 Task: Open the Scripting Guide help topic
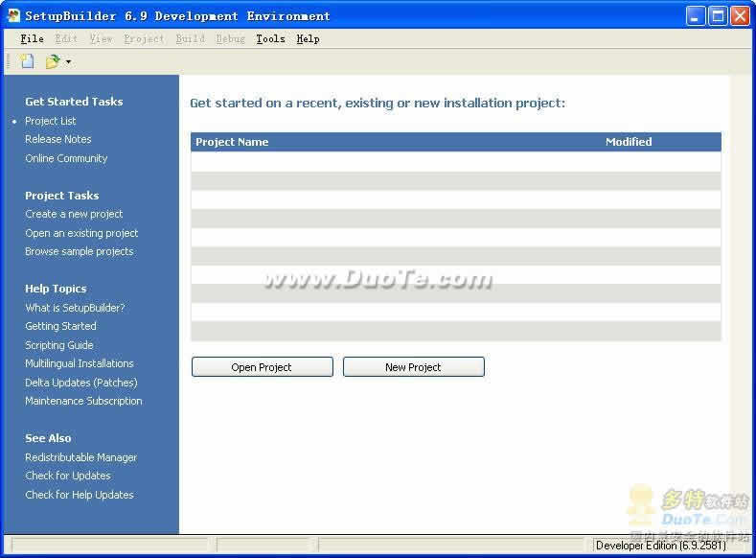click(x=58, y=345)
